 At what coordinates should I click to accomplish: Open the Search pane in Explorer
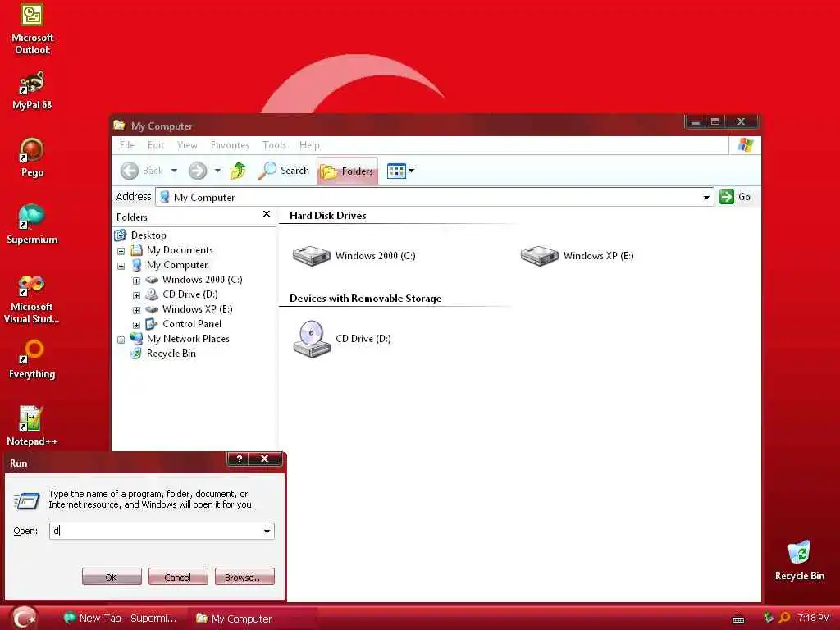[x=283, y=171]
